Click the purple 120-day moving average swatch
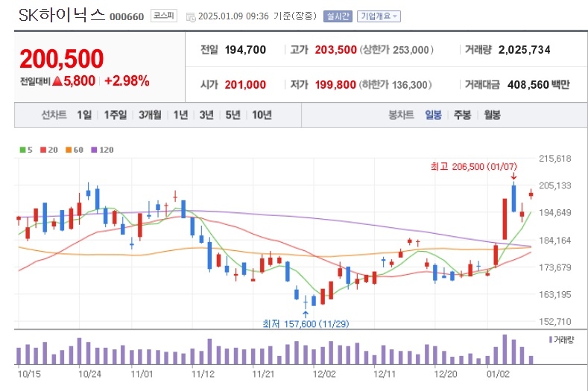This screenshot has width=588, height=391. point(94,150)
